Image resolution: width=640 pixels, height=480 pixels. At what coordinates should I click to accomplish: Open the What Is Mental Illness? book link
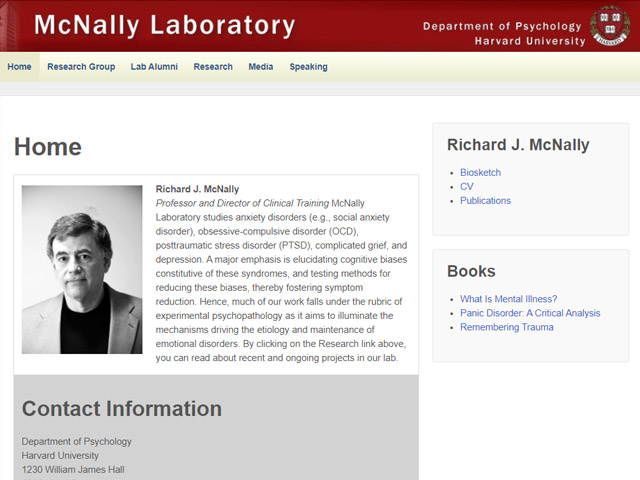(509, 299)
